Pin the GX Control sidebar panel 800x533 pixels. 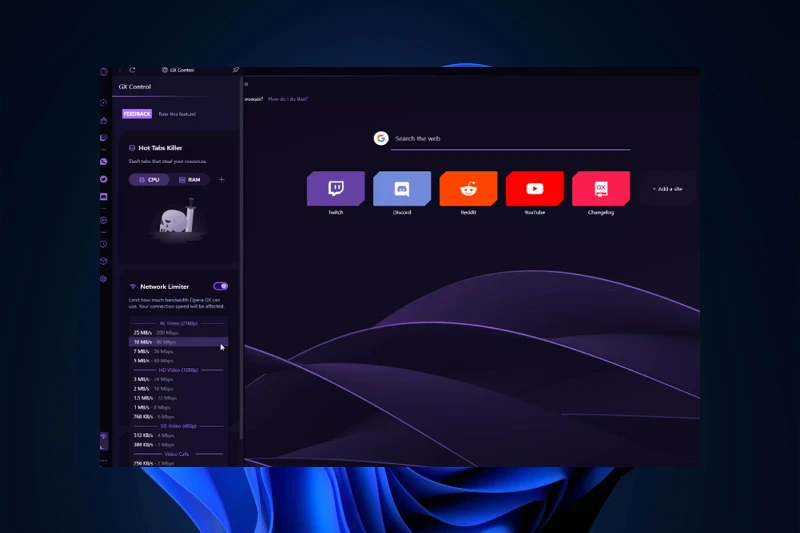pos(236,70)
